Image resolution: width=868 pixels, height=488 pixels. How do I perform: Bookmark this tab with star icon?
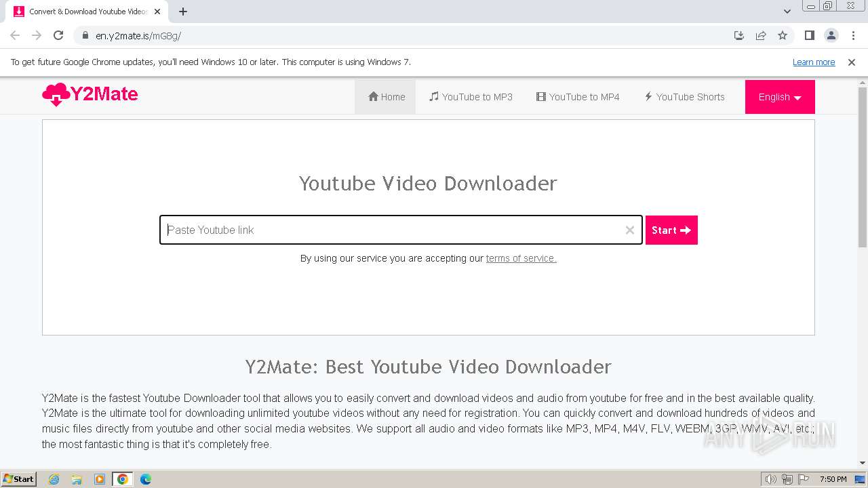click(783, 35)
